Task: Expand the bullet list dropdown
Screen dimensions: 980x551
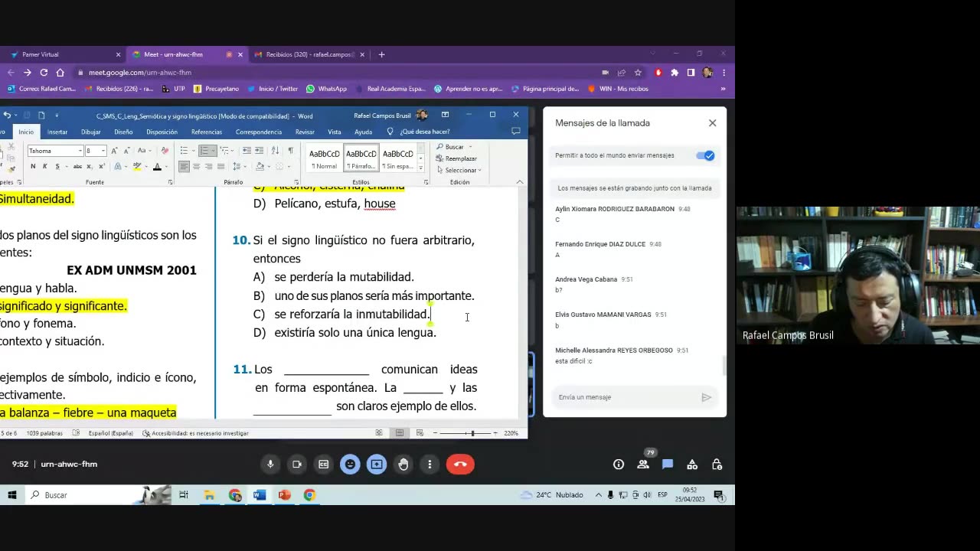Action: 193,151
